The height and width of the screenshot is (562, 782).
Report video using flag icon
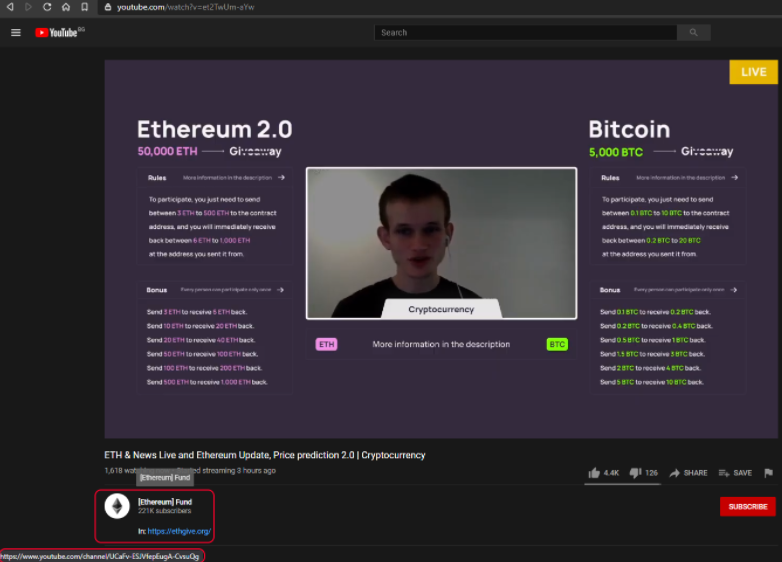[768, 473]
